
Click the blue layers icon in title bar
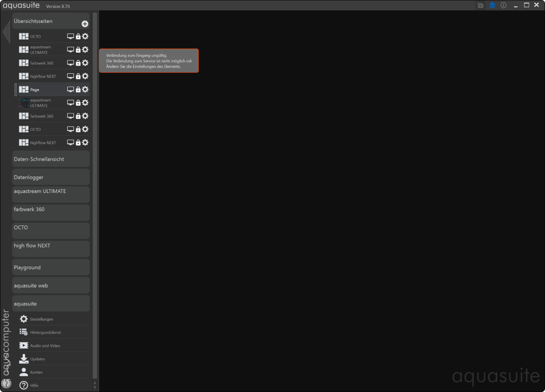pos(492,5)
